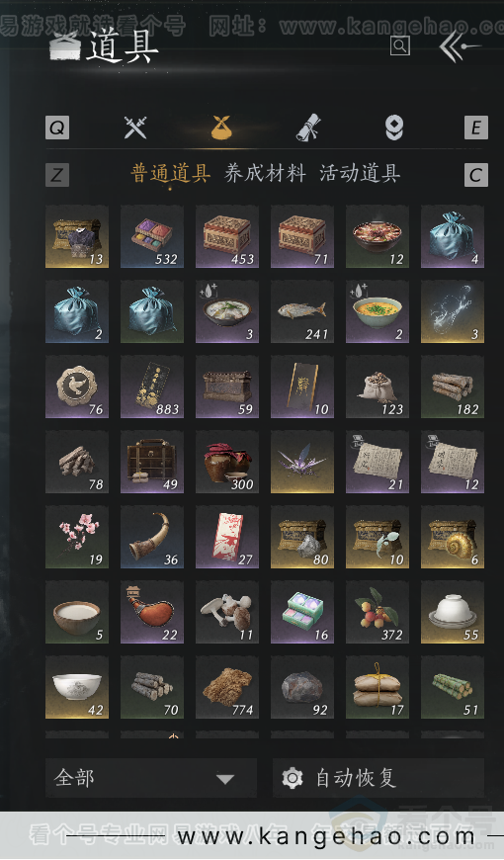Switch to 养成材料 tab
Screen dimensions: 504x860
point(265,174)
